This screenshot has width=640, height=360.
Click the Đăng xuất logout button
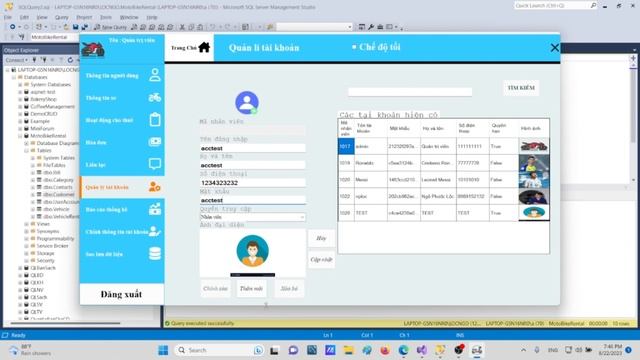(122, 294)
